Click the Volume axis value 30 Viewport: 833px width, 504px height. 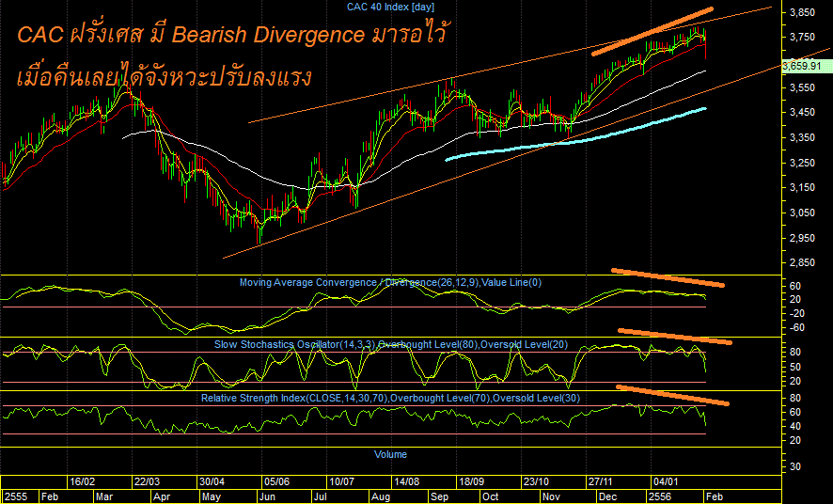pyautogui.click(x=795, y=466)
